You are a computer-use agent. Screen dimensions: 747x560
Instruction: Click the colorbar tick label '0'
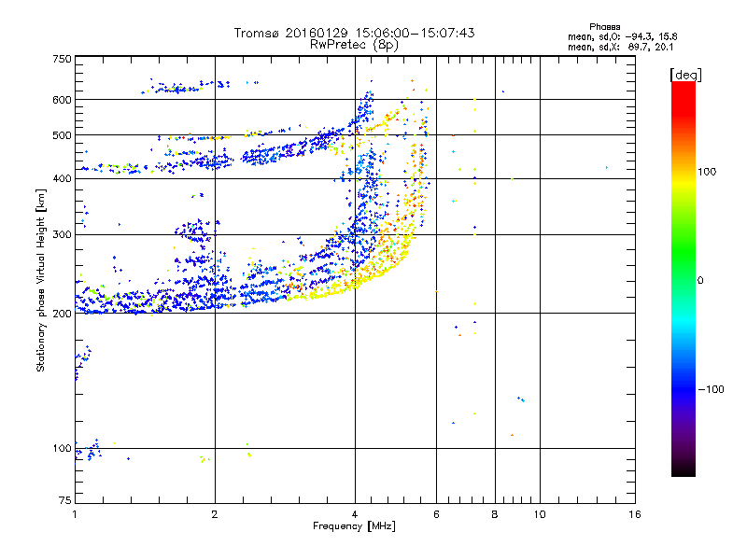(700, 281)
